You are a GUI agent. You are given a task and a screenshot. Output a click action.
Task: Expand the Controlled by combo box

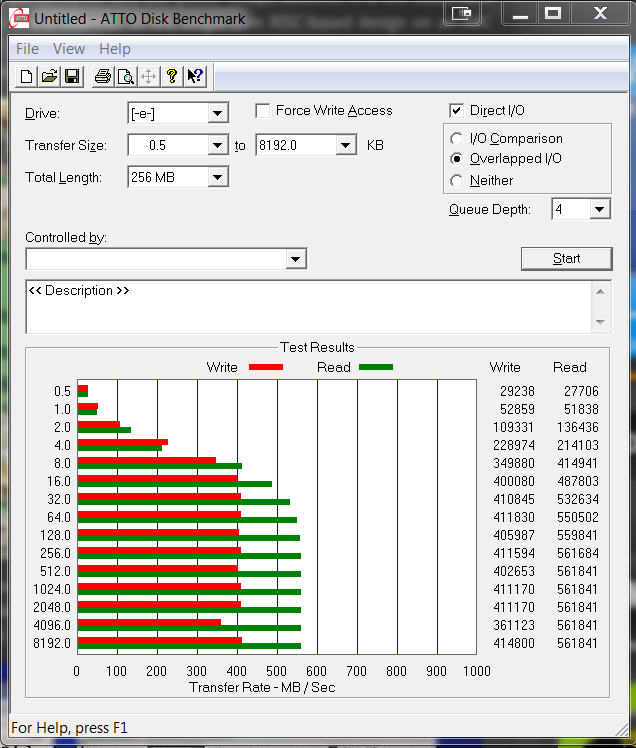coord(295,260)
